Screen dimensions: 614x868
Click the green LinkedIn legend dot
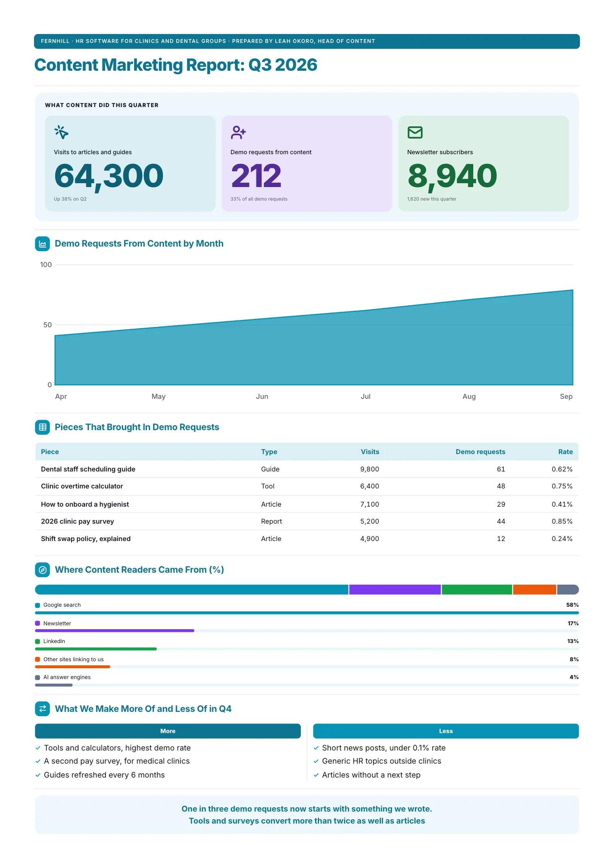coord(38,642)
